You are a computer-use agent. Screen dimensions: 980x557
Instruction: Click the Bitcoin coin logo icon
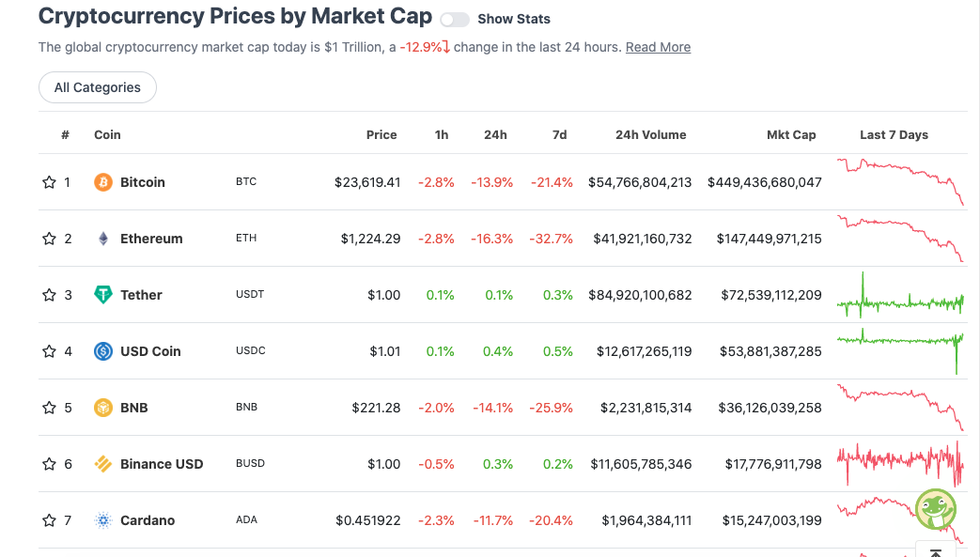tap(103, 182)
